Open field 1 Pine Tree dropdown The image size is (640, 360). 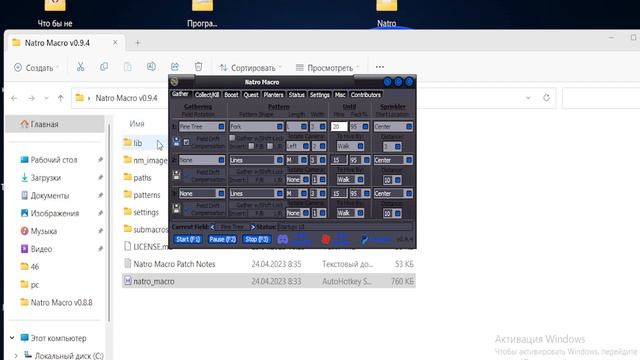(x=202, y=127)
